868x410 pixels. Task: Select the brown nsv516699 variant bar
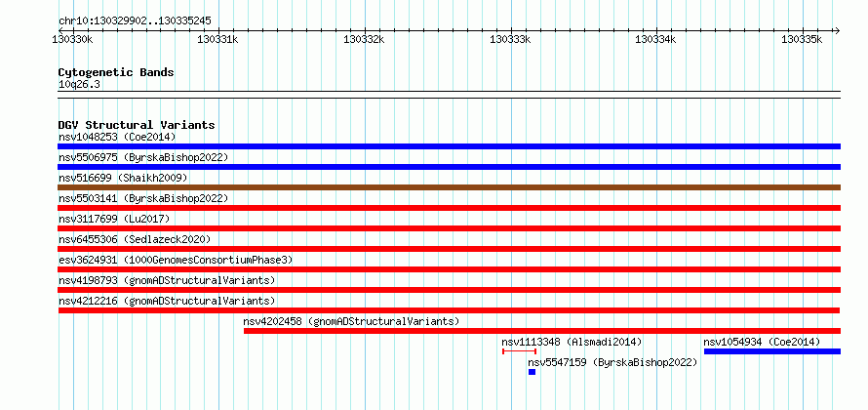[449, 187]
